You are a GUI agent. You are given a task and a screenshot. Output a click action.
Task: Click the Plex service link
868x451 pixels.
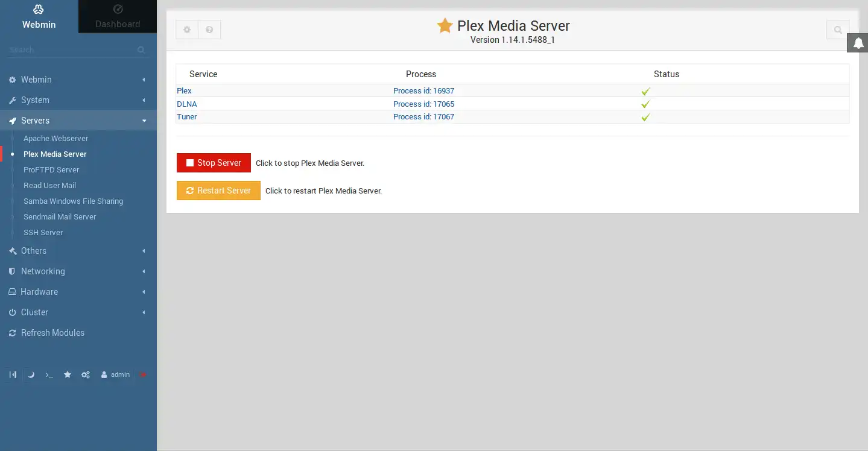(184, 91)
